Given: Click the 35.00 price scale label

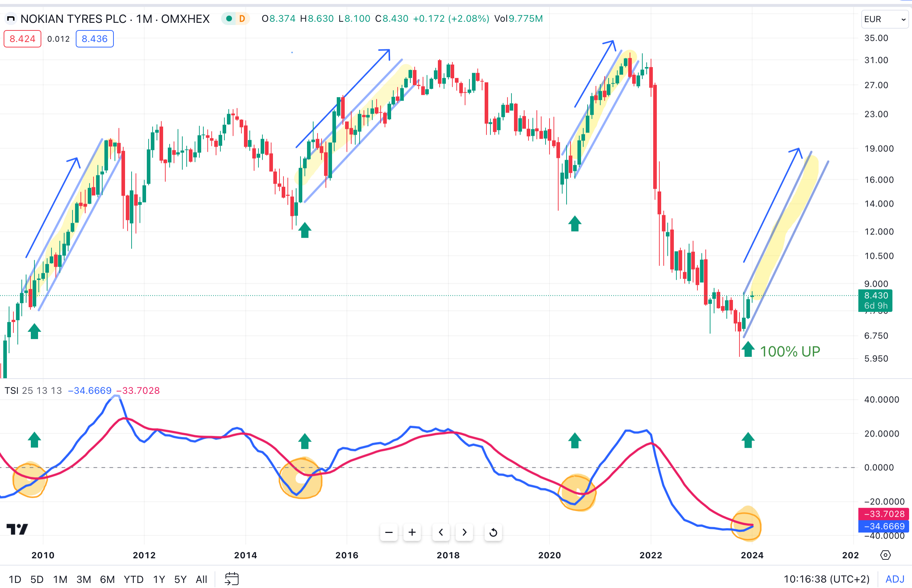Looking at the screenshot, I should (x=876, y=38).
